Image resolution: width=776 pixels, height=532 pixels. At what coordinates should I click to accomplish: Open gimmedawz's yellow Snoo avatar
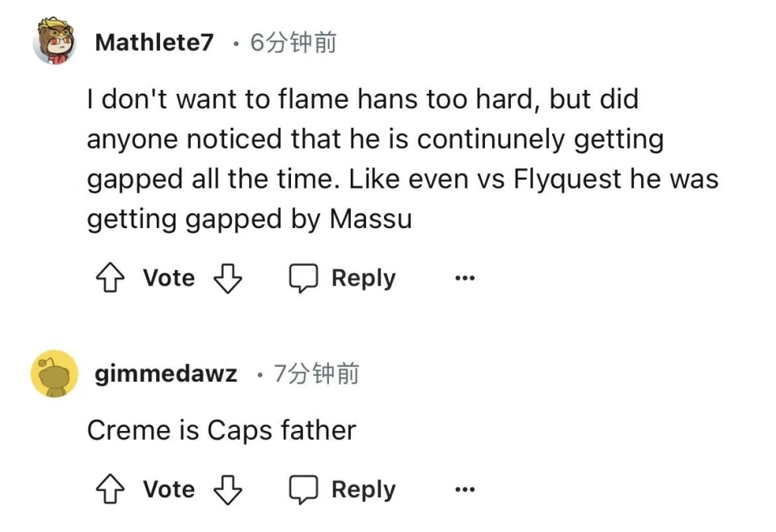(x=54, y=374)
